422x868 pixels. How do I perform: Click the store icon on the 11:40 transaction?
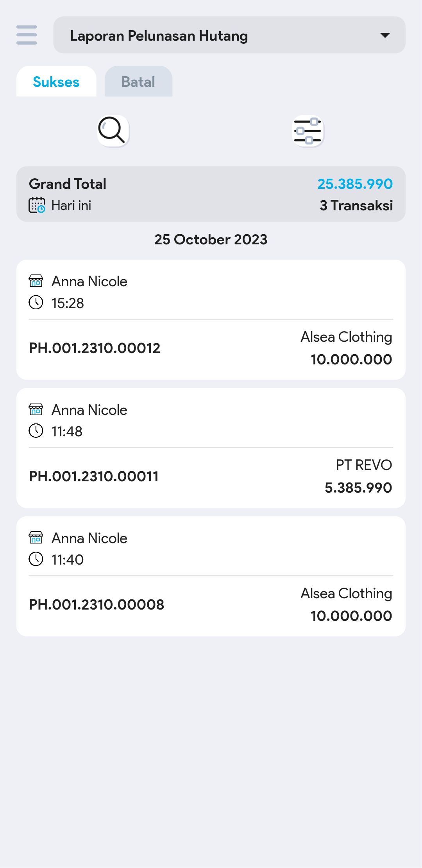(x=36, y=538)
